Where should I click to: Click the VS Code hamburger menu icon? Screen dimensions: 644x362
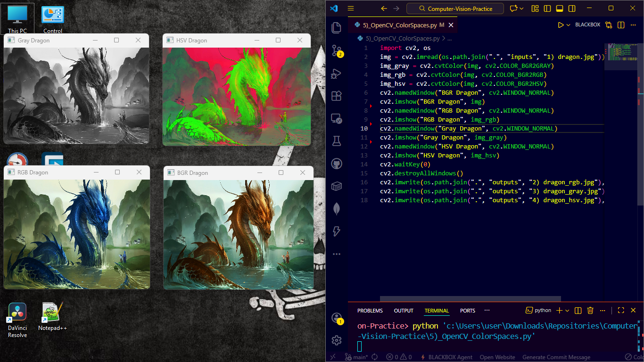(350, 8)
